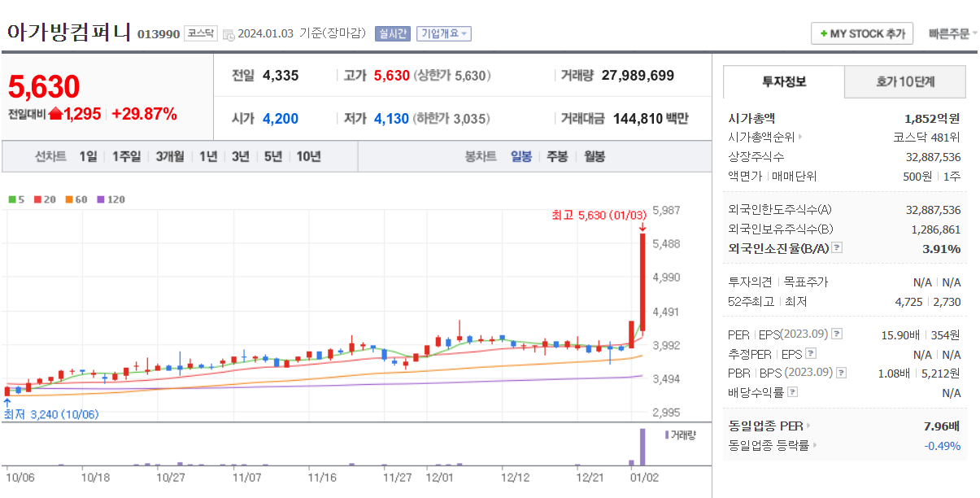Viewport: 980px width, 498px height.
Task: Click arrow icon after 시가총액순위
Action: coord(800,138)
